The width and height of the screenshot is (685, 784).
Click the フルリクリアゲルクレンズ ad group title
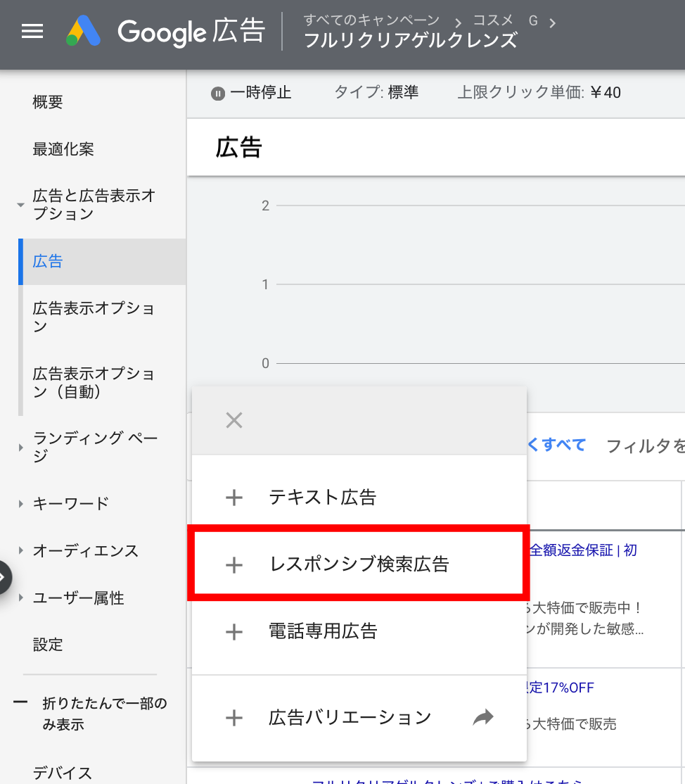click(x=411, y=41)
